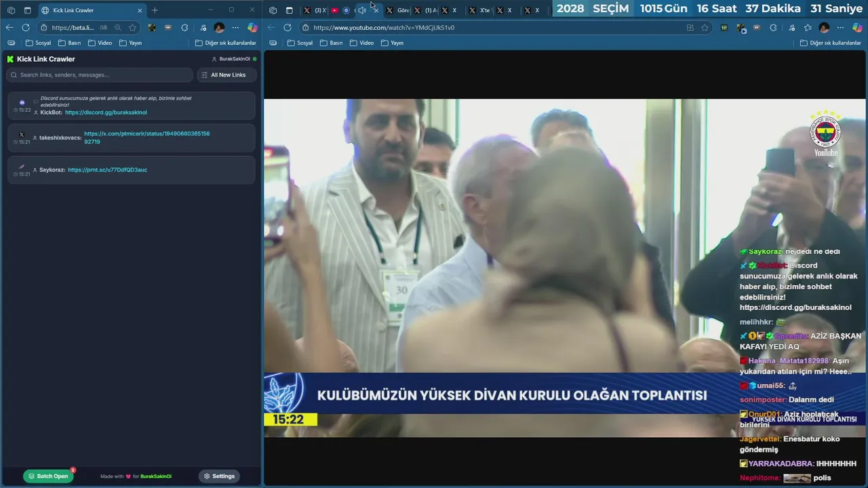Click the favorites bar toggle icon in left browser
868x488 pixels.
[11, 43]
